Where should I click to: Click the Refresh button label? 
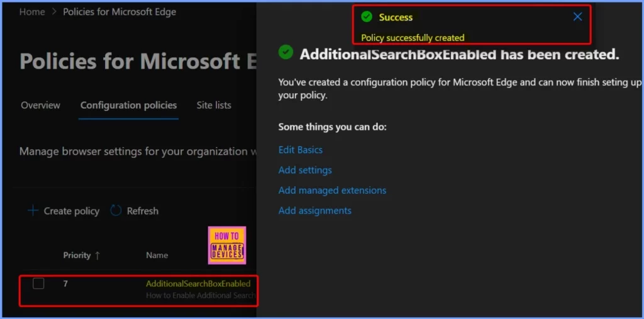click(x=143, y=211)
